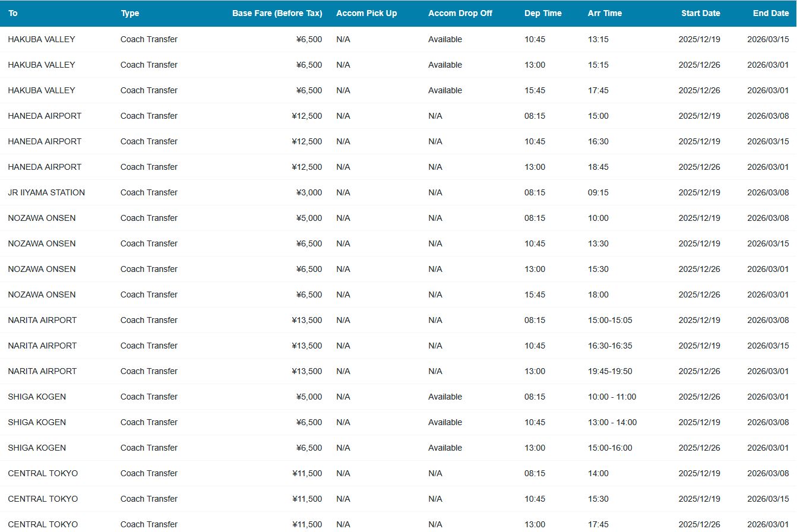Screen dimensions: 797x532
Task: Select the JR IIYAMA STATION destination cell
Action: pos(46,192)
